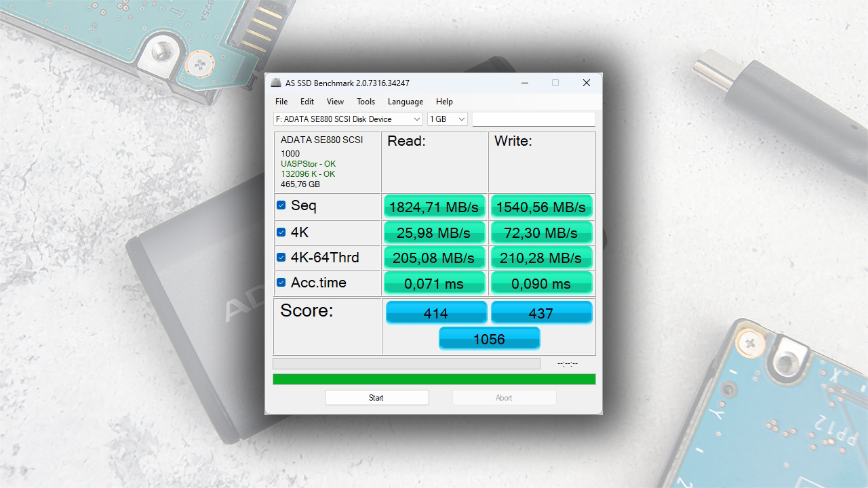Toggle the 4K-64Thrd test checkbox
This screenshot has width=868, height=488.
(x=281, y=258)
